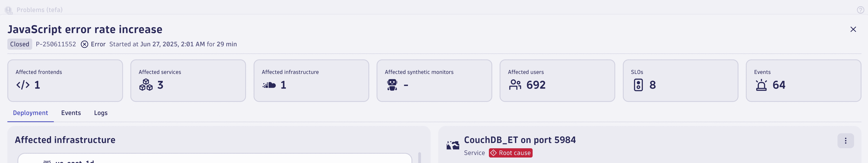Click the Events alarm siren icon
The height and width of the screenshot is (163, 868).
pos(761,85)
